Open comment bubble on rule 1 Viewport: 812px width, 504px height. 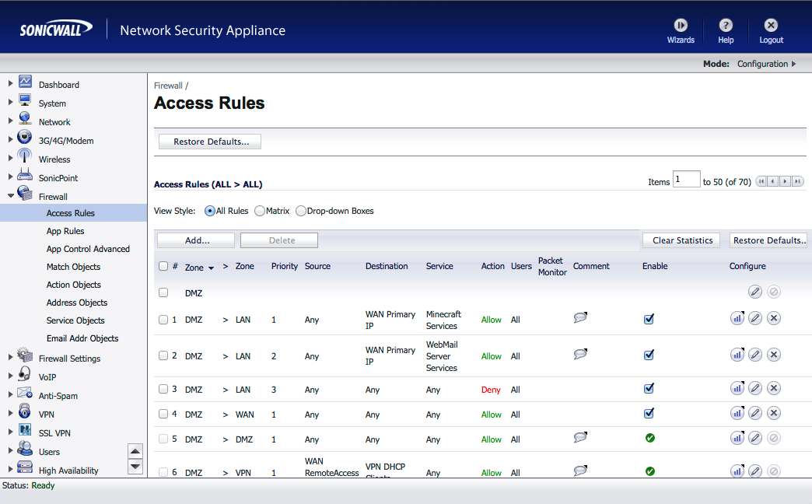coord(580,317)
